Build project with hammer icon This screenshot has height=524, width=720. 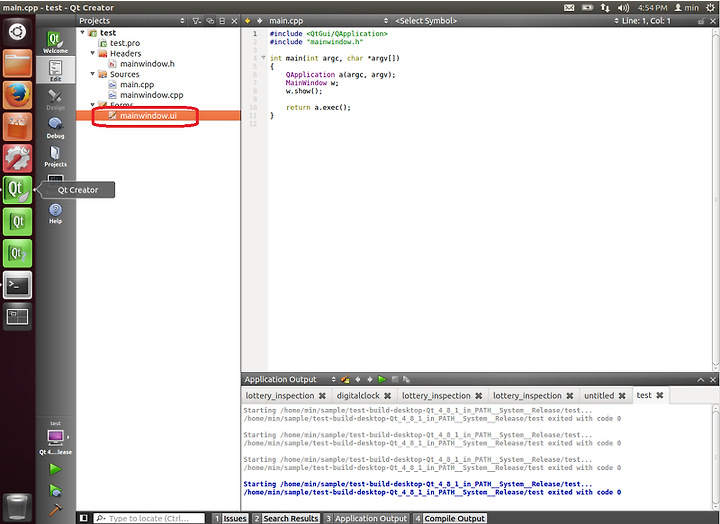point(55,509)
